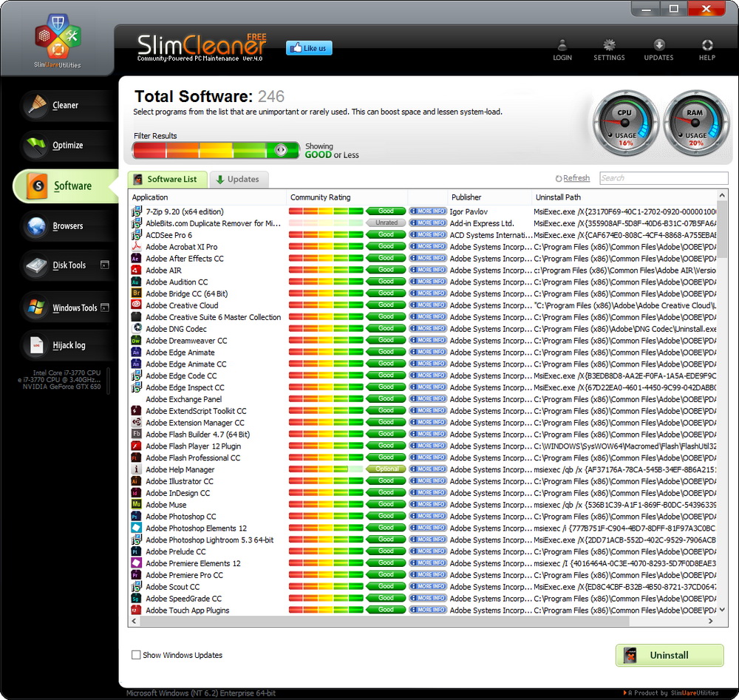Open the Browsers globe section
The width and height of the screenshot is (739, 700).
point(67,225)
